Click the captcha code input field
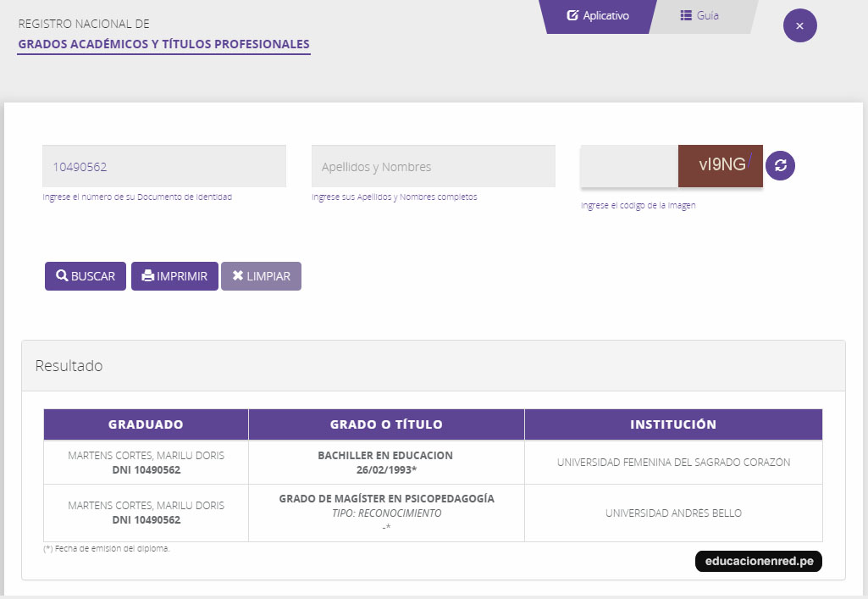The image size is (868, 599). tap(629, 166)
